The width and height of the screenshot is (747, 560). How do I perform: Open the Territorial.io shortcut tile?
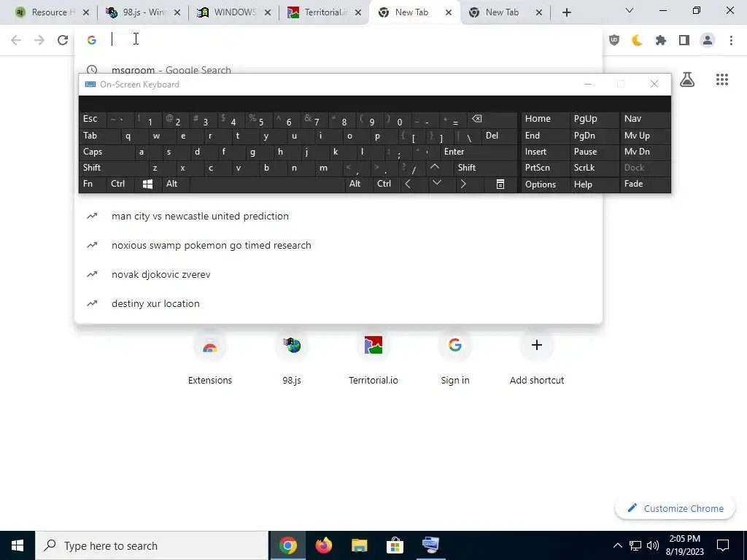click(x=373, y=357)
